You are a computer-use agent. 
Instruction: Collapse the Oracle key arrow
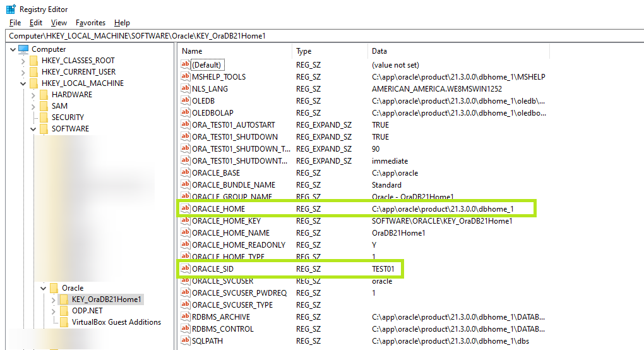coord(43,288)
